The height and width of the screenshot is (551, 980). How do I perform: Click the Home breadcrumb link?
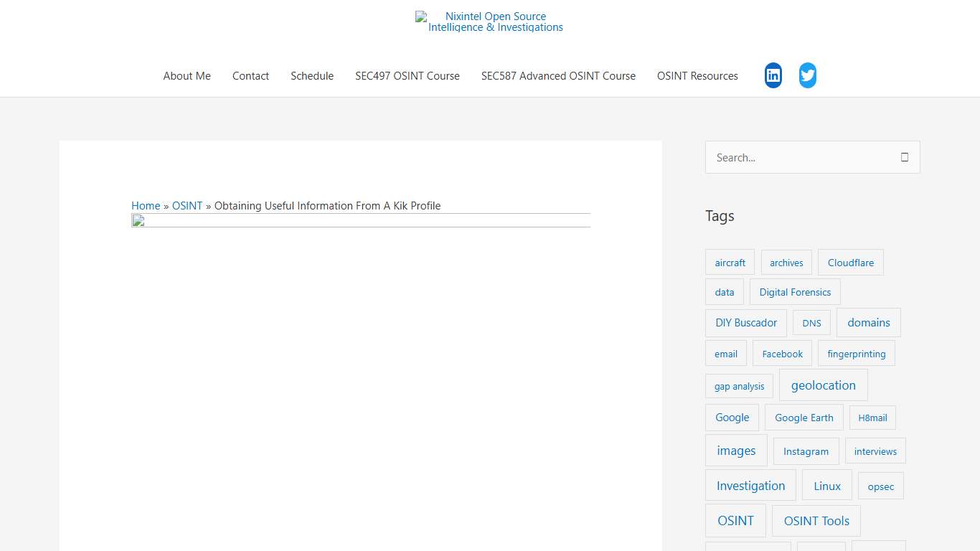146,206
